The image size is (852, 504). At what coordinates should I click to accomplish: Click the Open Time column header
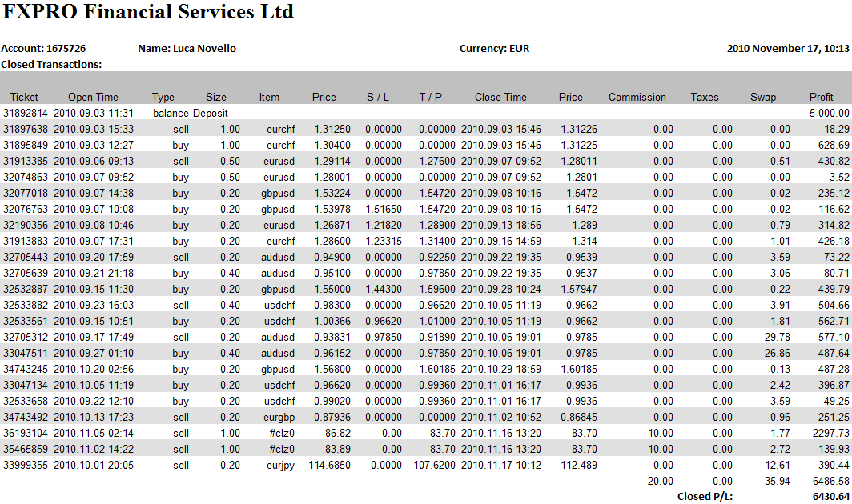point(93,97)
